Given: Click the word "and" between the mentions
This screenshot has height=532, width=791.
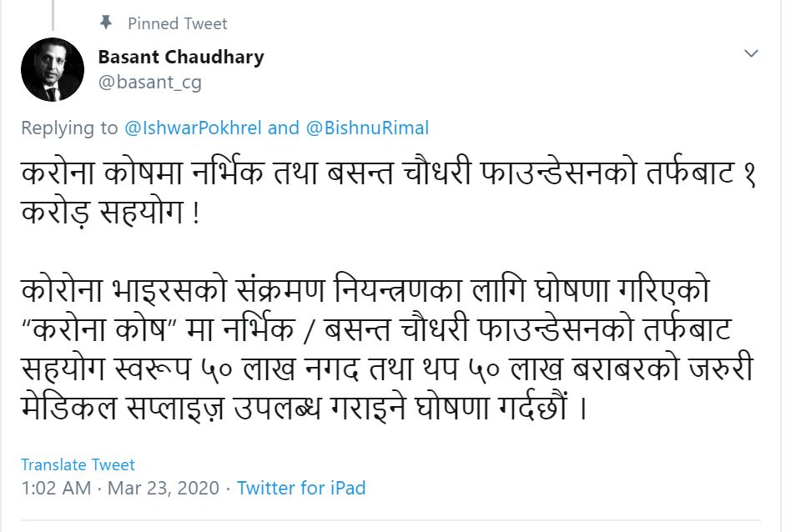Looking at the screenshot, I should (284, 128).
